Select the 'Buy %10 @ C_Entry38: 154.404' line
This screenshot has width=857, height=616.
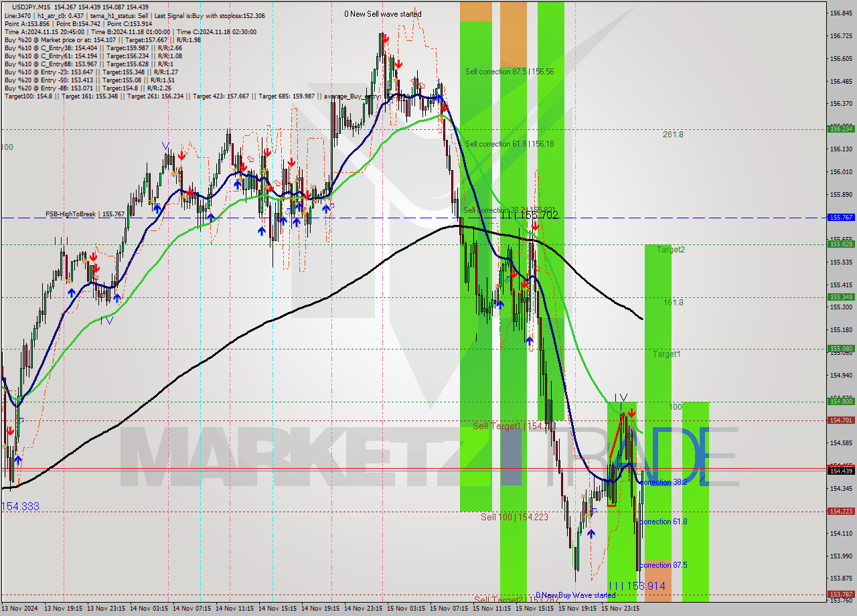[93, 48]
